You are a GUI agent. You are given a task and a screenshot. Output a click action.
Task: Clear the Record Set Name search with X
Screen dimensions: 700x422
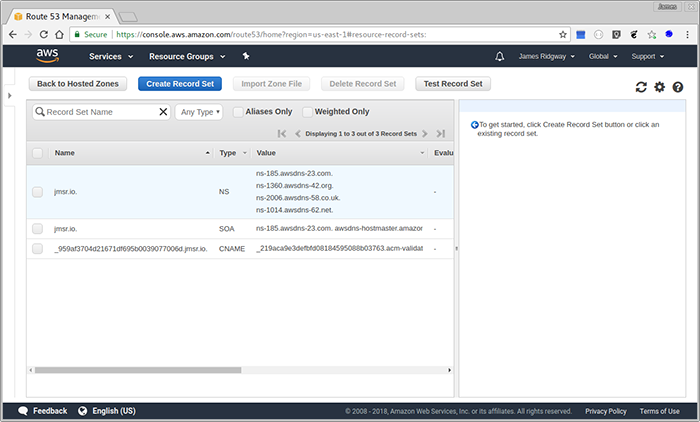[163, 112]
